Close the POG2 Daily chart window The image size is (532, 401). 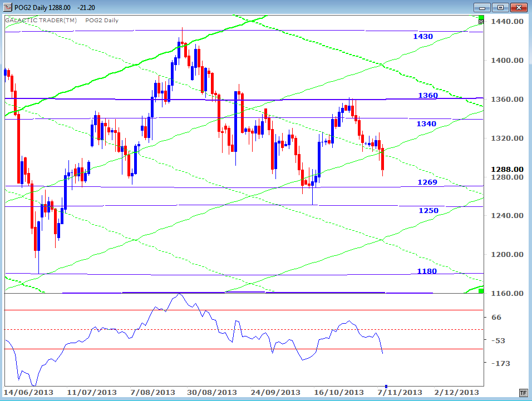click(x=519, y=7)
